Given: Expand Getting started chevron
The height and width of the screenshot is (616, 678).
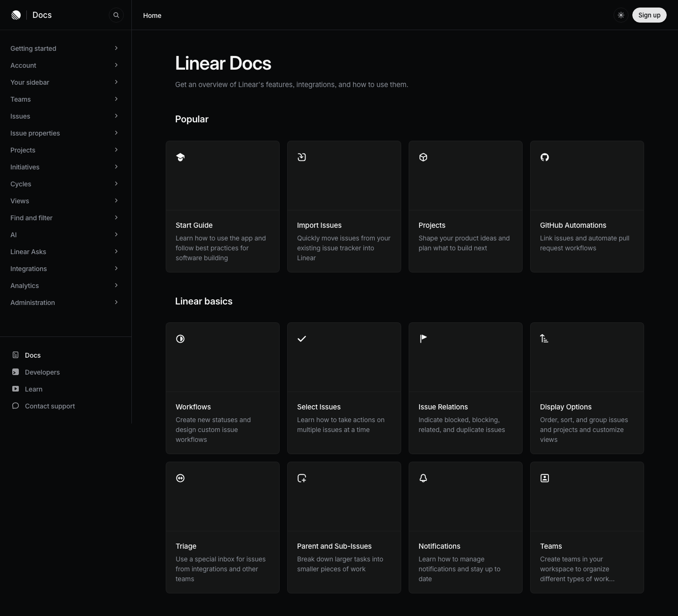Looking at the screenshot, I should point(116,48).
